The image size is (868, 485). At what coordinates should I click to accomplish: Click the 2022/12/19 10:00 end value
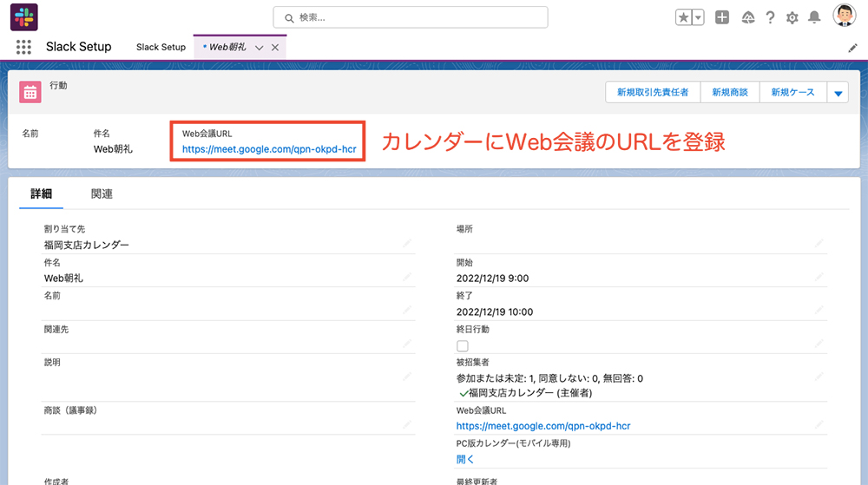point(495,311)
